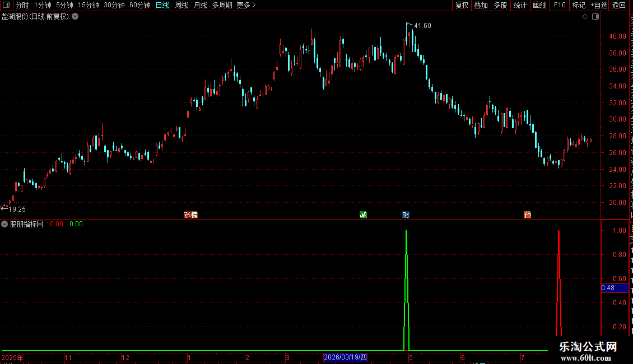Click the 20.00 price axis label
This screenshot has height=364, width=633.
coord(618,203)
